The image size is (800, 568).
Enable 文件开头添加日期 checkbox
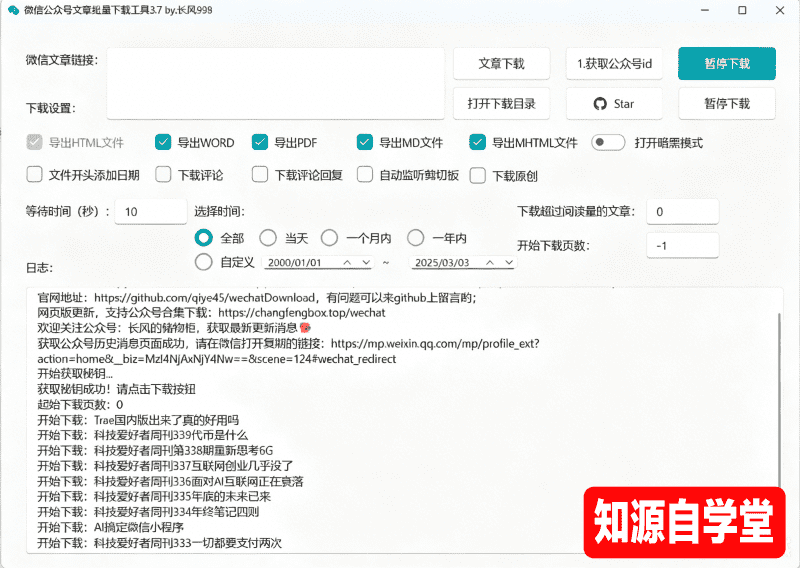click(34, 175)
